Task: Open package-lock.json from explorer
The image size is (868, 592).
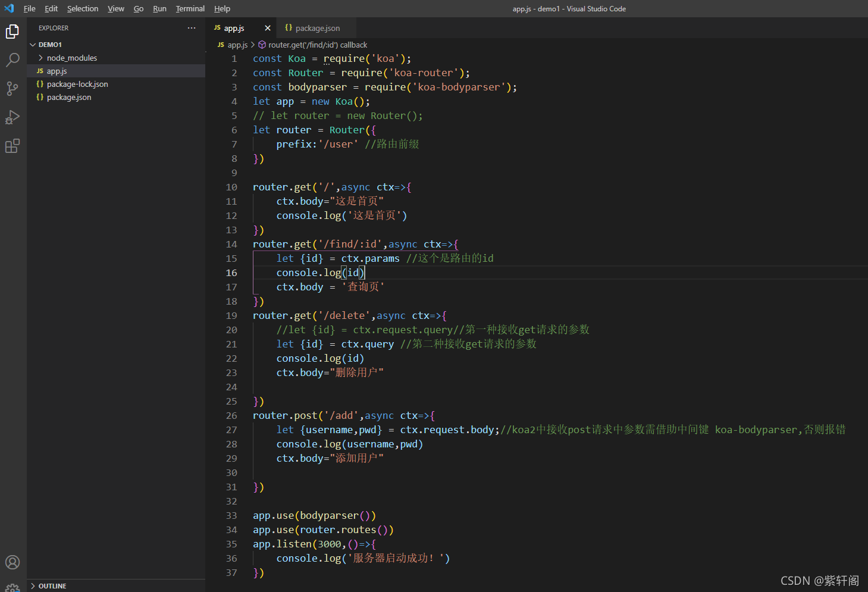Action: (x=116, y=84)
